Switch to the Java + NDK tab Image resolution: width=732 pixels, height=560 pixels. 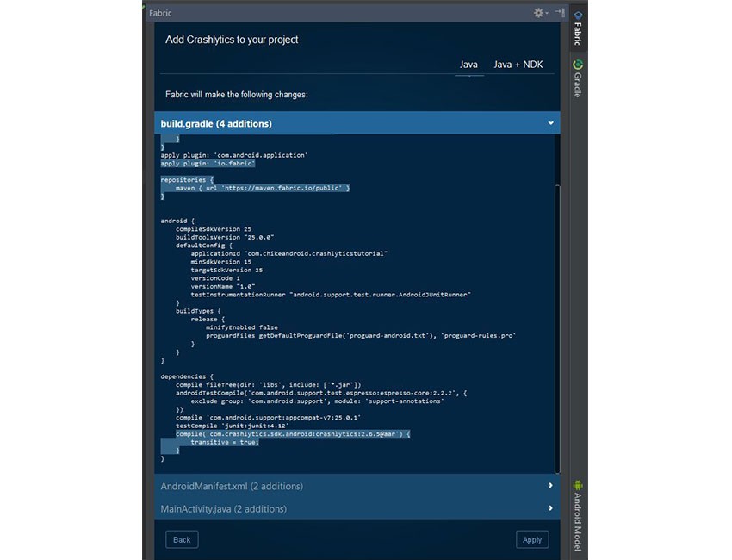coord(518,65)
